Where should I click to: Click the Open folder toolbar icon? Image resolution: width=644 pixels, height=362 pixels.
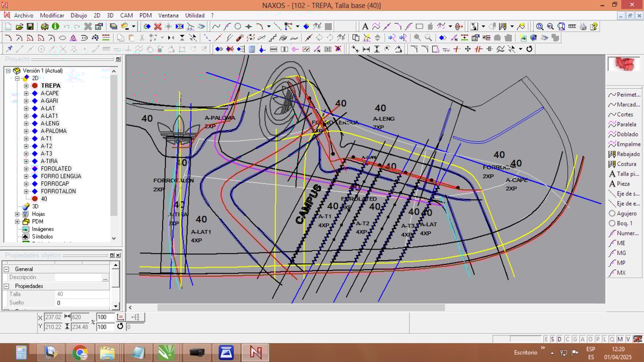click(19, 27)
